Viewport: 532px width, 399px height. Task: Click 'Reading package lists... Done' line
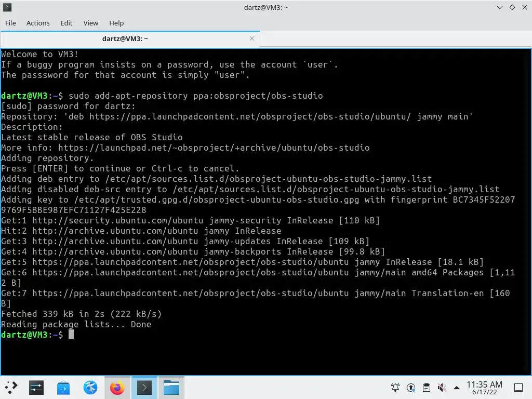(x=76, y=324)
